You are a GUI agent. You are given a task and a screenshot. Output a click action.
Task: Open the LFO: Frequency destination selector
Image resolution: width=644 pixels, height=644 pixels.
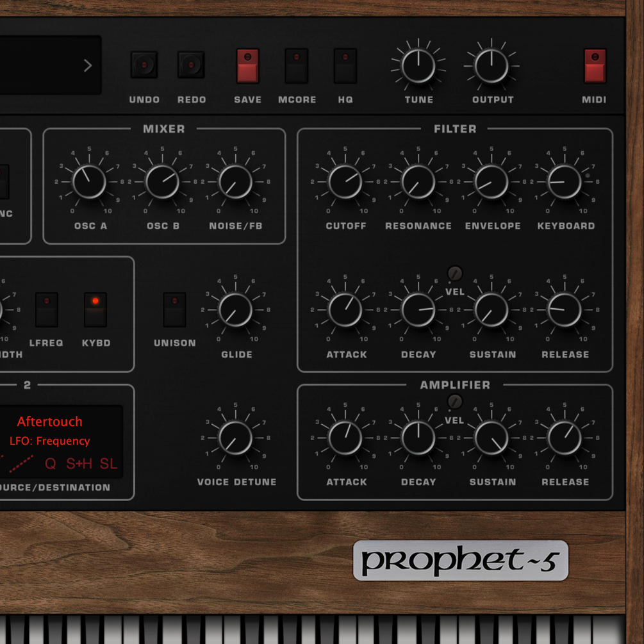(x=50, y=441)
